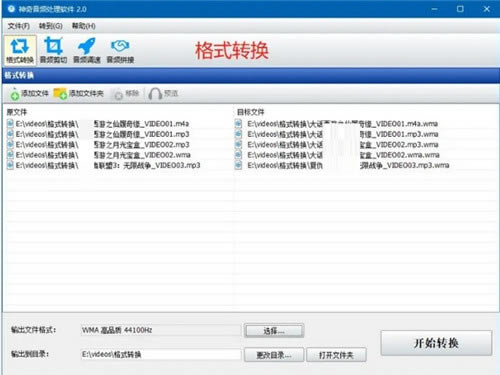Open the 音频拼接 audio merge tool

click(120, 50)
